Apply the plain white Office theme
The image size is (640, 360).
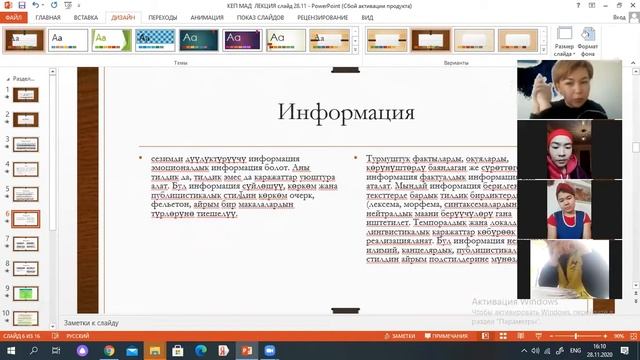click(68, 40)
